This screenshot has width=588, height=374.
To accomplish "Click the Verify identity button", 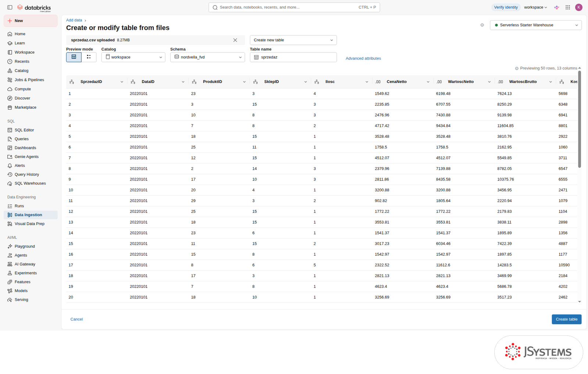I will (506, 7).
